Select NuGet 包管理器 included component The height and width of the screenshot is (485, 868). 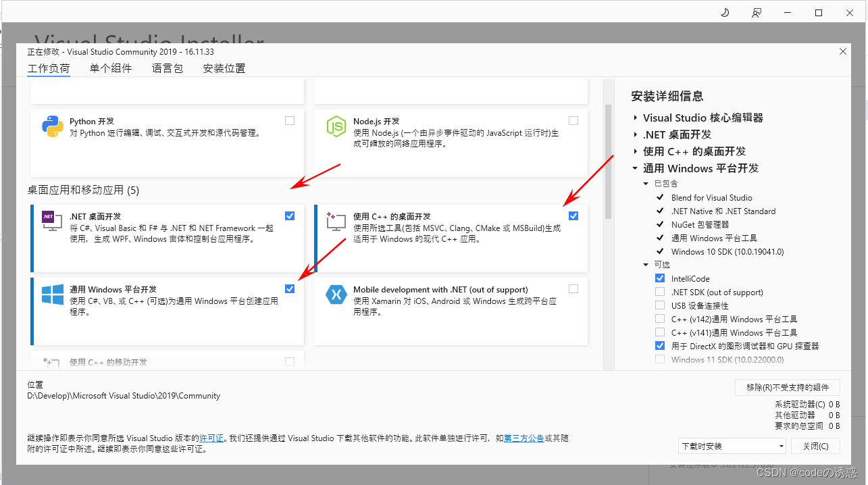coord(700,225)
